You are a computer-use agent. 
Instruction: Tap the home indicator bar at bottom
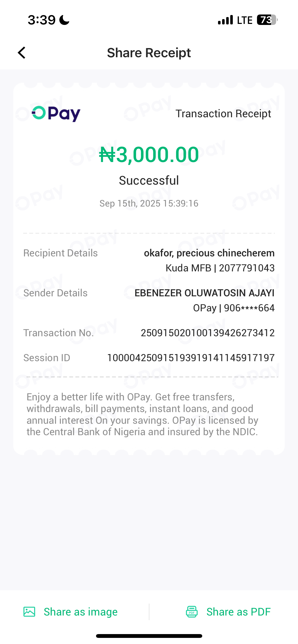[149, 636]
